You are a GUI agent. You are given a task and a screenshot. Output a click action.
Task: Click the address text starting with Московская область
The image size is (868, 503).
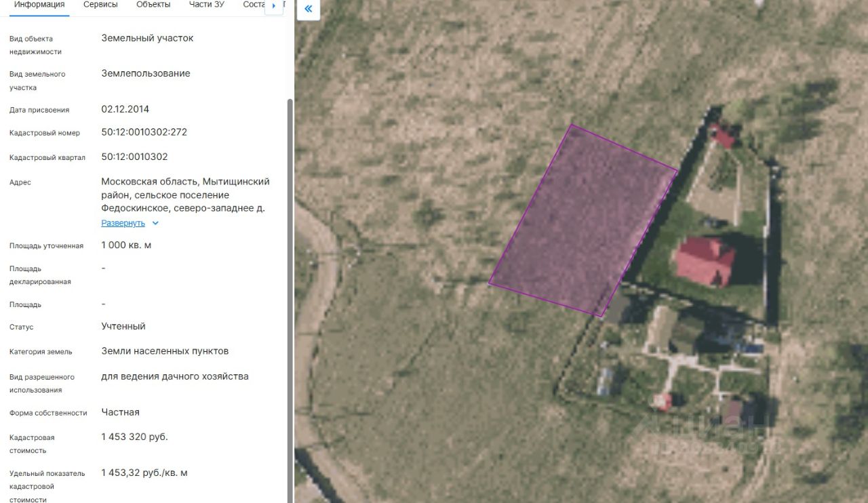pyautogui.click(x=186, y=195)
